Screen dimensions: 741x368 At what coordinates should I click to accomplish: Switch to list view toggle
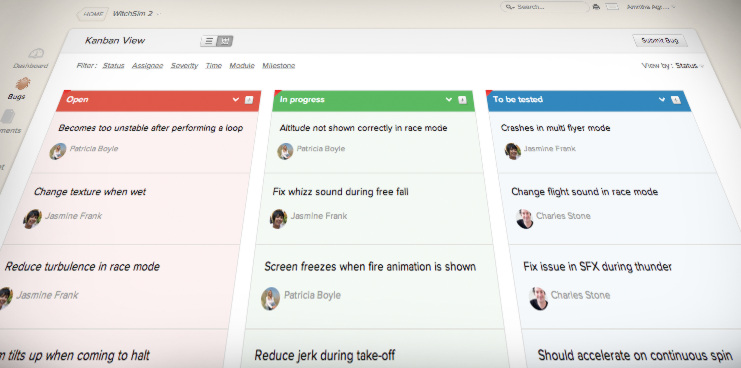[x=209, y=41]
